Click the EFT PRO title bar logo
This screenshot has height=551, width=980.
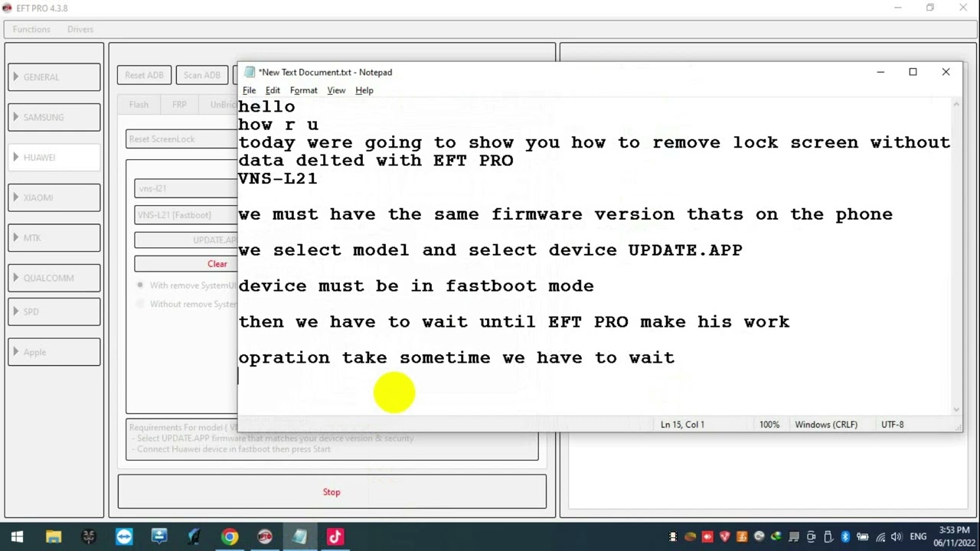point(7,8)
